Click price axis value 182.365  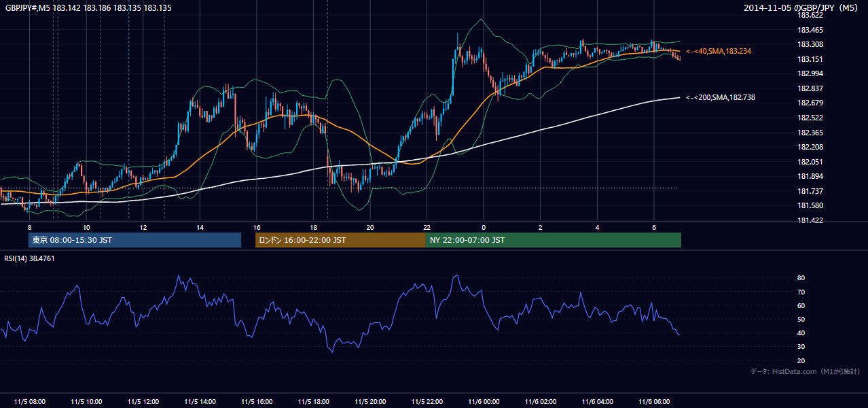pyautogui.click(x=810, y=133)
